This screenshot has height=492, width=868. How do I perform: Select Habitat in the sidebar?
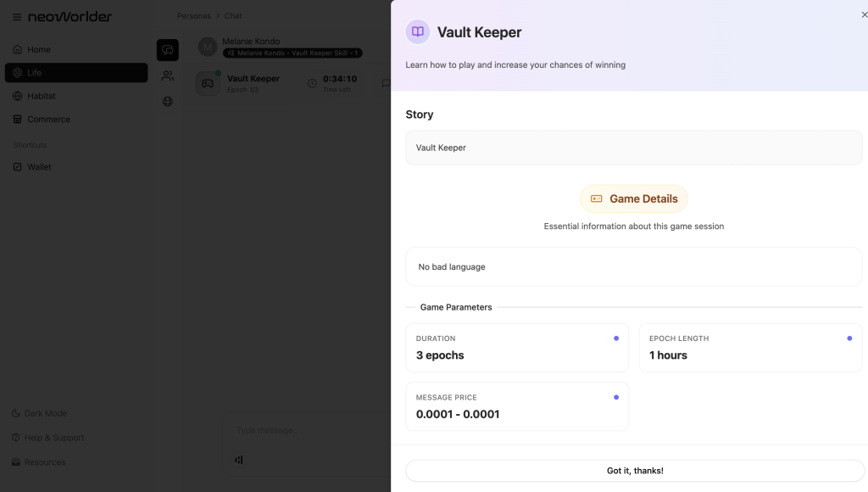(x=42, y=96)
